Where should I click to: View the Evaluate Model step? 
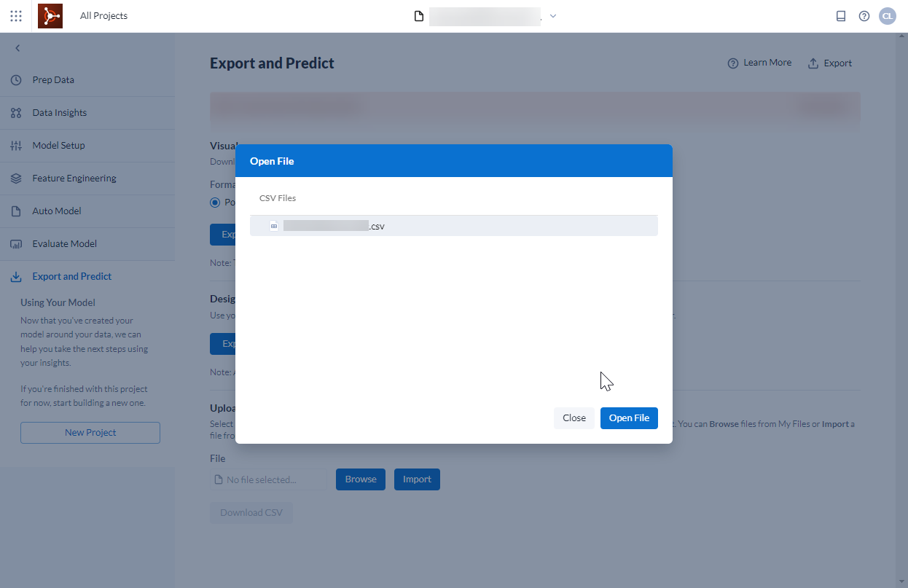63,243
